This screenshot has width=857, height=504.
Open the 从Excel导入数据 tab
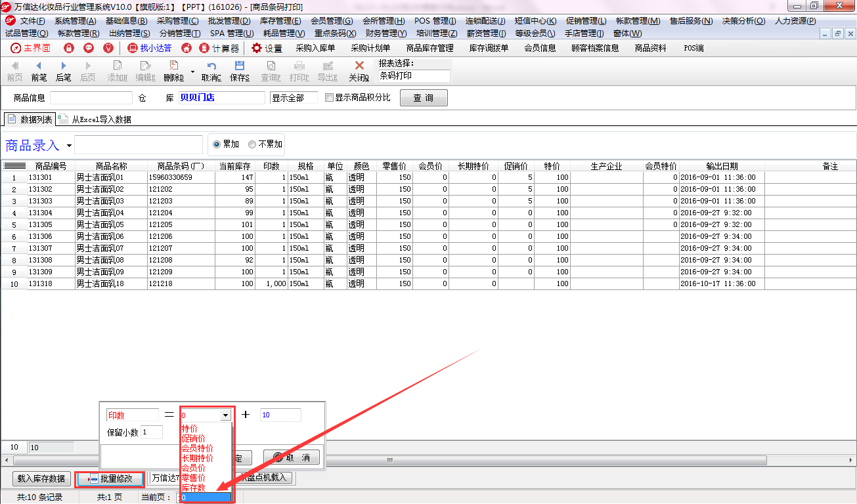(95, 119)
